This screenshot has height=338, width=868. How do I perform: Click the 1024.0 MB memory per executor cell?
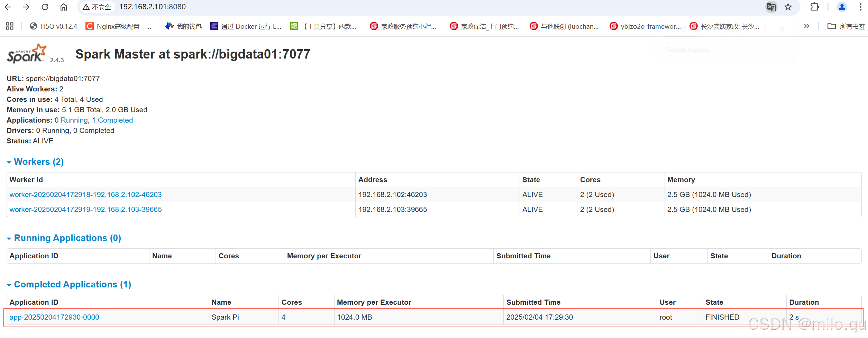[419, 317]
